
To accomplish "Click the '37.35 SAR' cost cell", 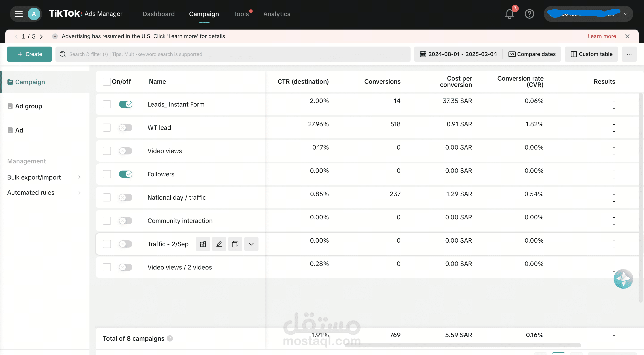I will (457, 101).
